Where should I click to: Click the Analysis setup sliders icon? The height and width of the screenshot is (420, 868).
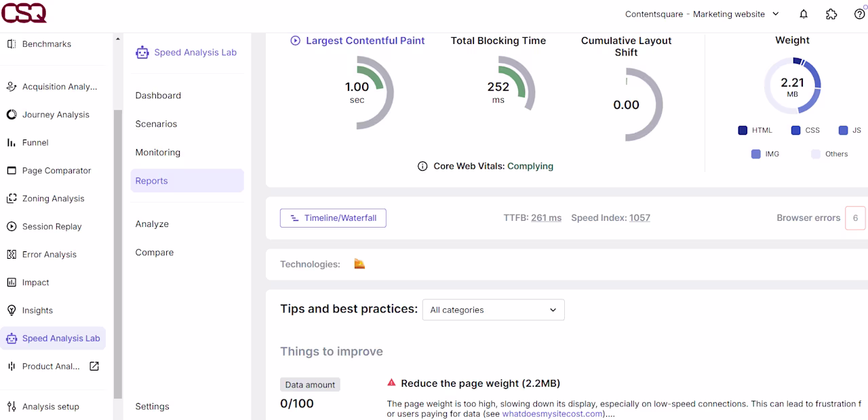coord(12,406)
